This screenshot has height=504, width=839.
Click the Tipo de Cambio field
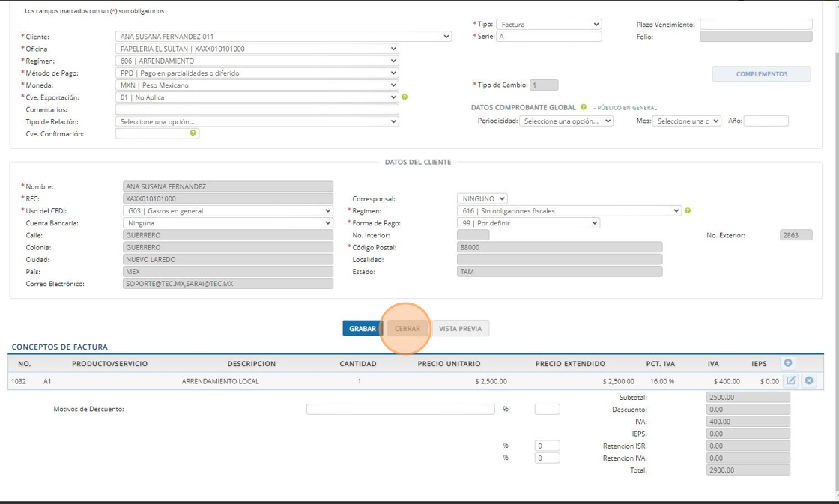[544, 85]
